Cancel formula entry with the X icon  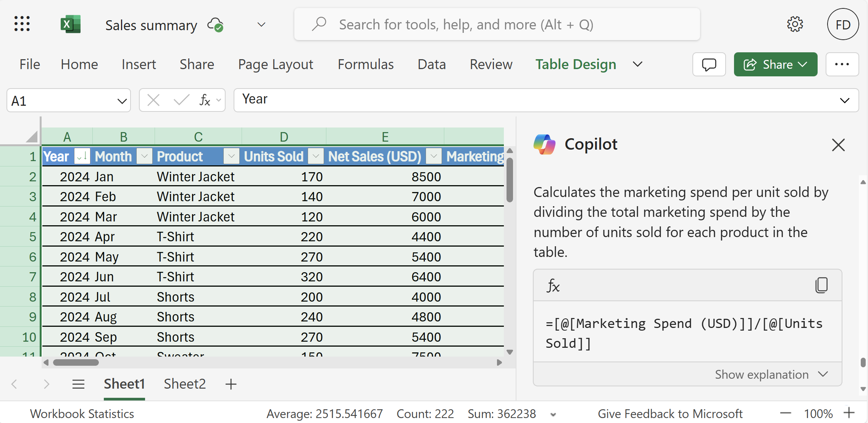tap(153, 100)
